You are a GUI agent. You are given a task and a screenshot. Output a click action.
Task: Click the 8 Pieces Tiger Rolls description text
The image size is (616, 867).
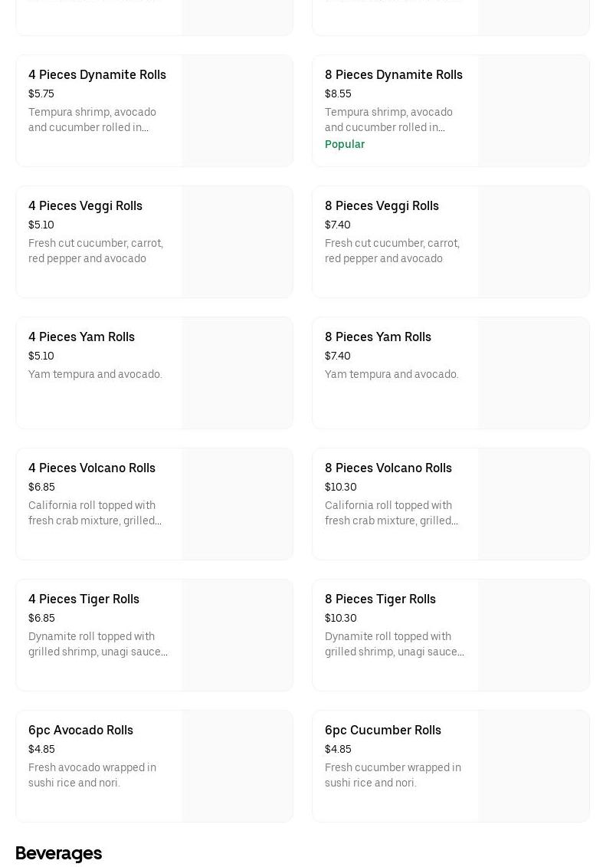[x=394, y=645]
